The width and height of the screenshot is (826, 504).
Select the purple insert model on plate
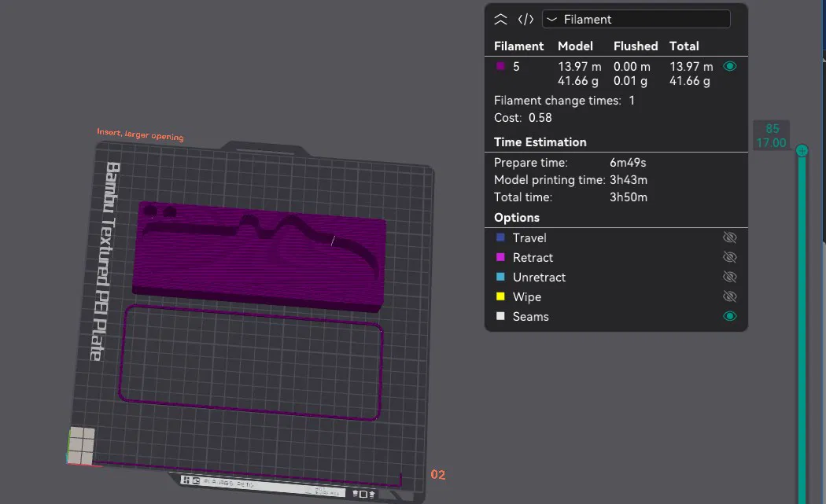click(x=259, y=256)
